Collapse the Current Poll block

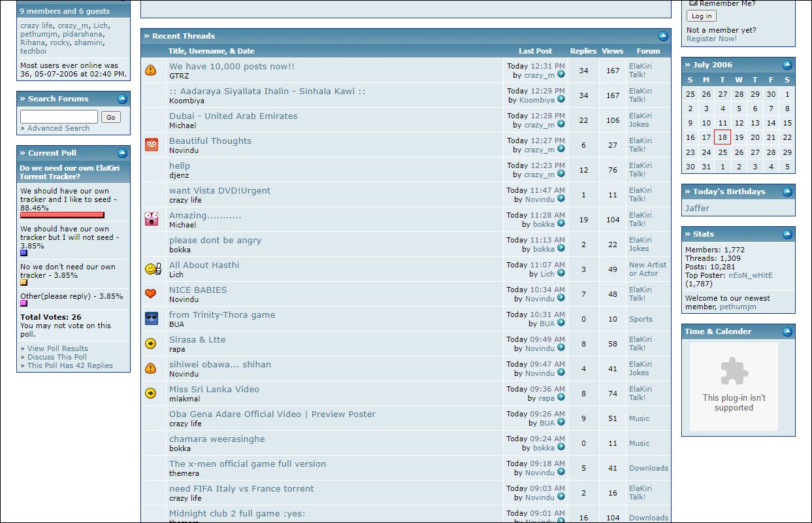122,153
